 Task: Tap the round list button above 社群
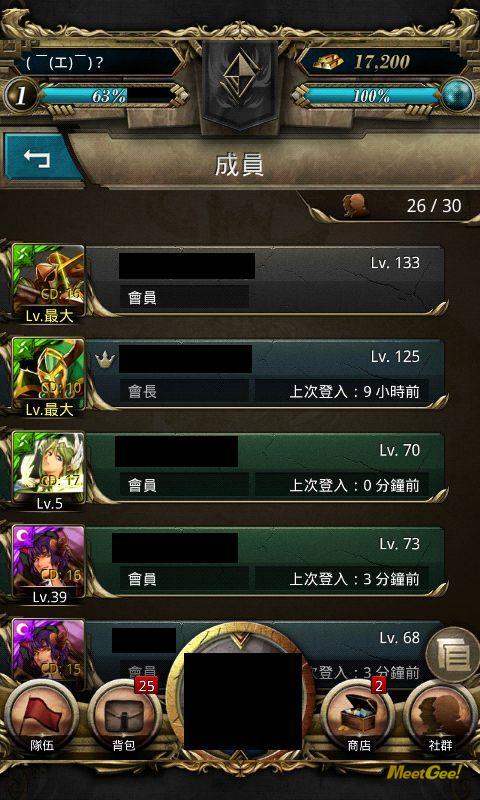point(452,655)
